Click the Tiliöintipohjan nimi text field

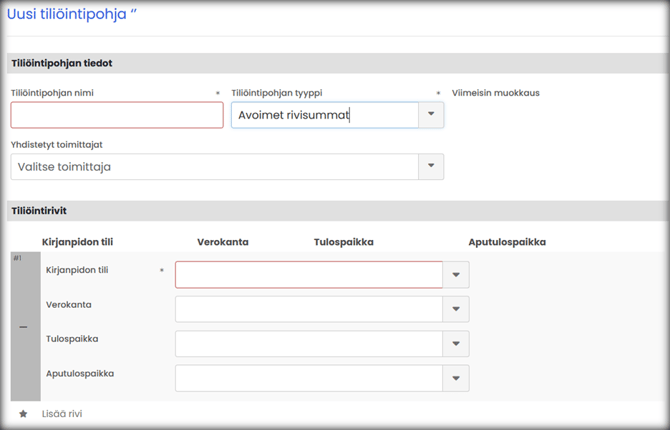click(117, 115)
